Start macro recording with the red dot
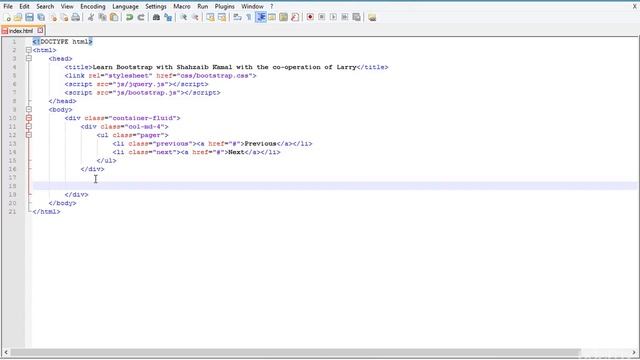 click(x=310, y=17)
